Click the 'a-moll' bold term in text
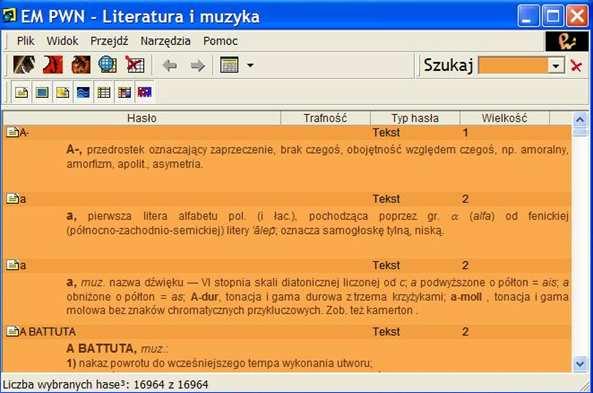 coord(466,297)
